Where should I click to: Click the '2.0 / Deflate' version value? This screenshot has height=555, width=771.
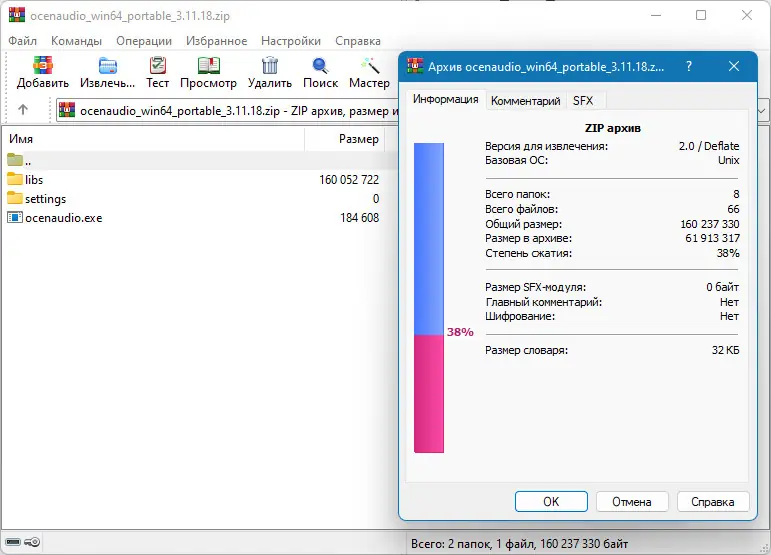coord(709,146)
